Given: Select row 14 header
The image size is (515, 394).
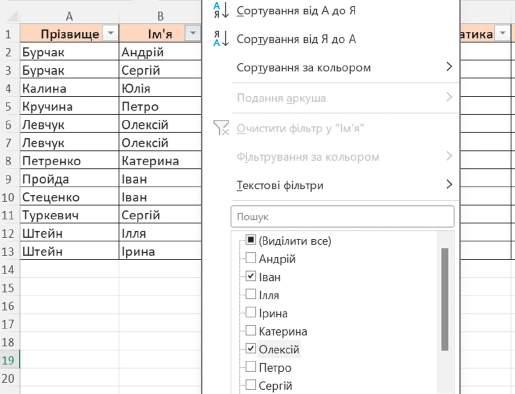Looking at the screenshot, I should pyautogui.click(x=8, y=269).
